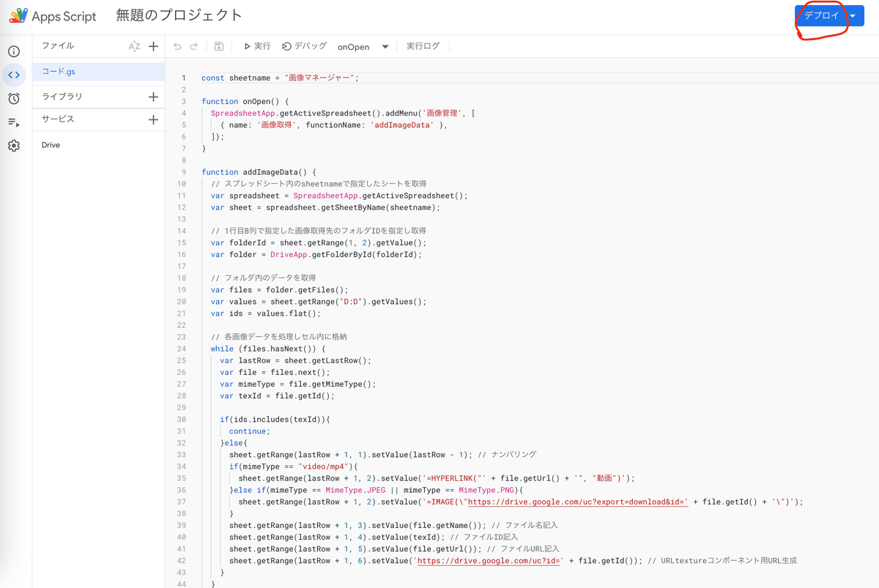The width and height of the screenshot is (879, 588).
Task: Start debugging with デバッグ button
Action: [305, 46]
